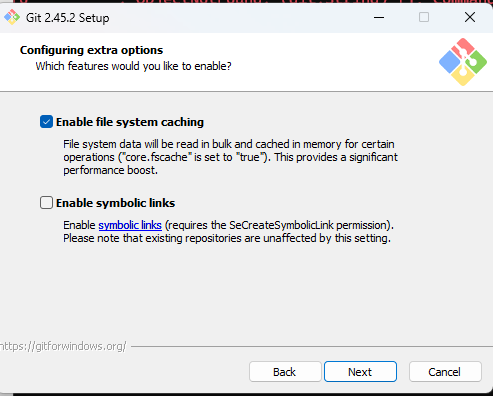Click the 'Configuring extra options' heading

(91, 50)
